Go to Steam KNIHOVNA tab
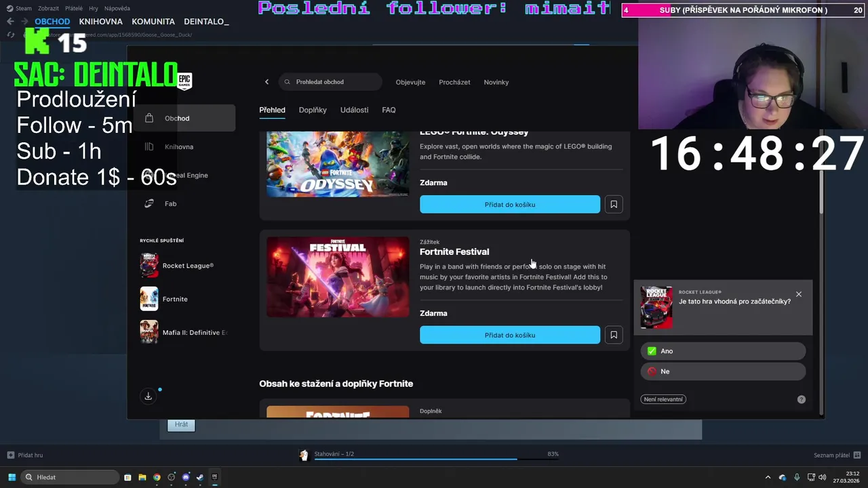The image size is (868, 488). [x=100, y=22]
